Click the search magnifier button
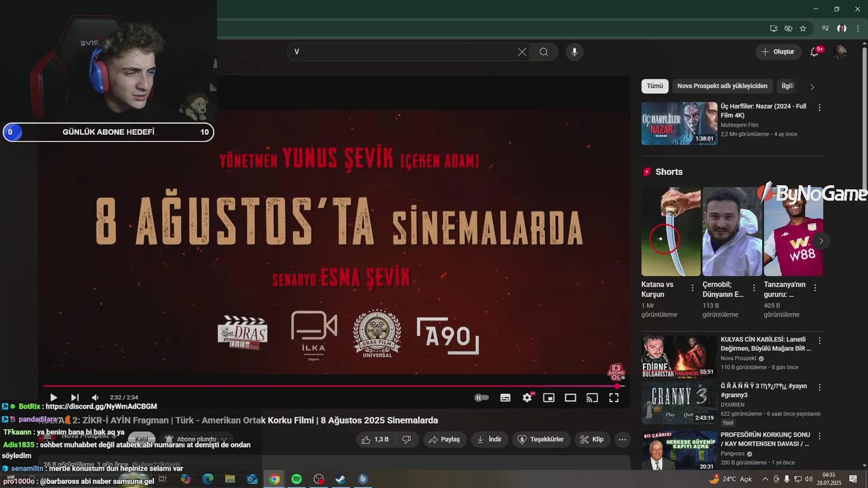The height and width of the screenshot is (488, 868). click(x=544, y=52)
